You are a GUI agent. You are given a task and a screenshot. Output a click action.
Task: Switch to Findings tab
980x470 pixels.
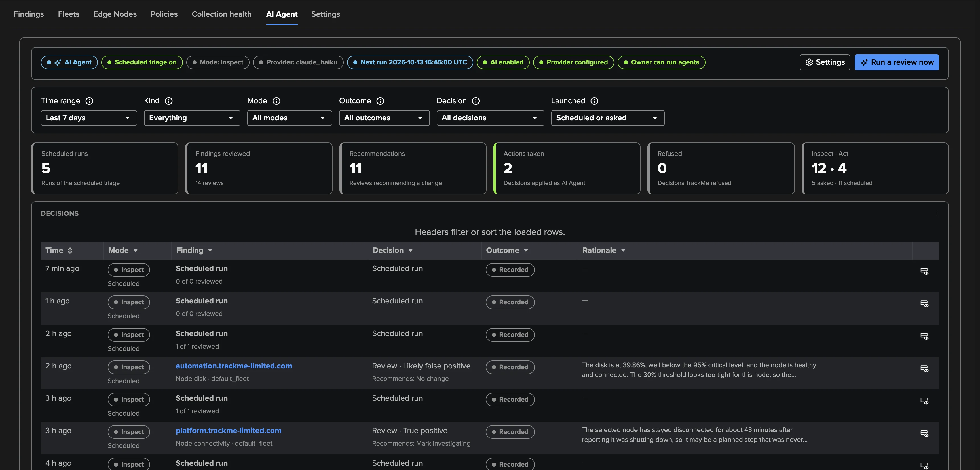[x=29, y=14]
